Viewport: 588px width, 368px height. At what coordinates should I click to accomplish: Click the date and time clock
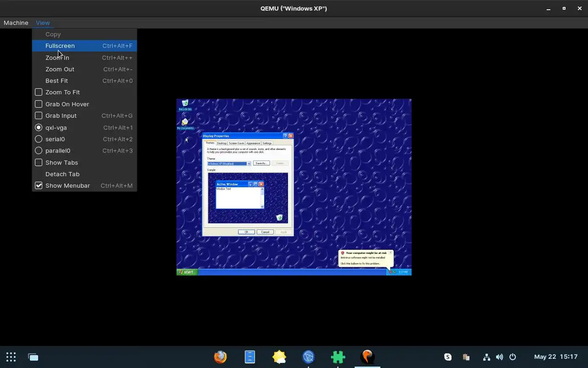pos(556,357)
